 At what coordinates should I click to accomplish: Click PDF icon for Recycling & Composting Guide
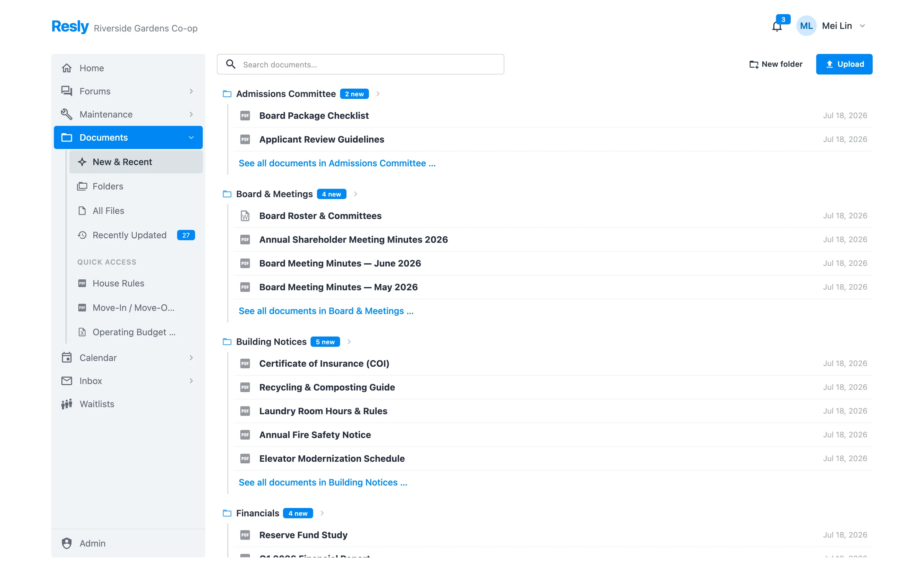pyautogui.click(x=245, y=387)
